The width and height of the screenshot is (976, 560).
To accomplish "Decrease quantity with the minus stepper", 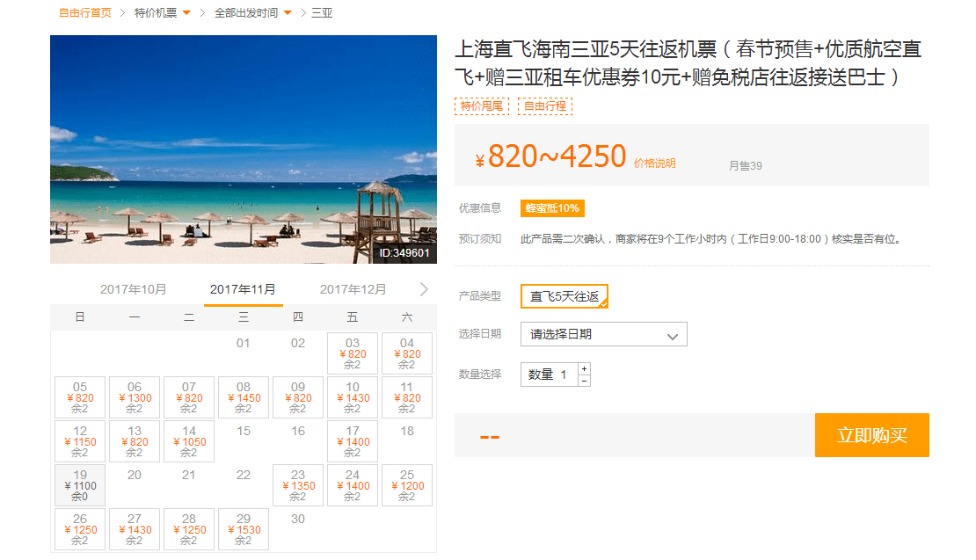I will pos(584,380).
